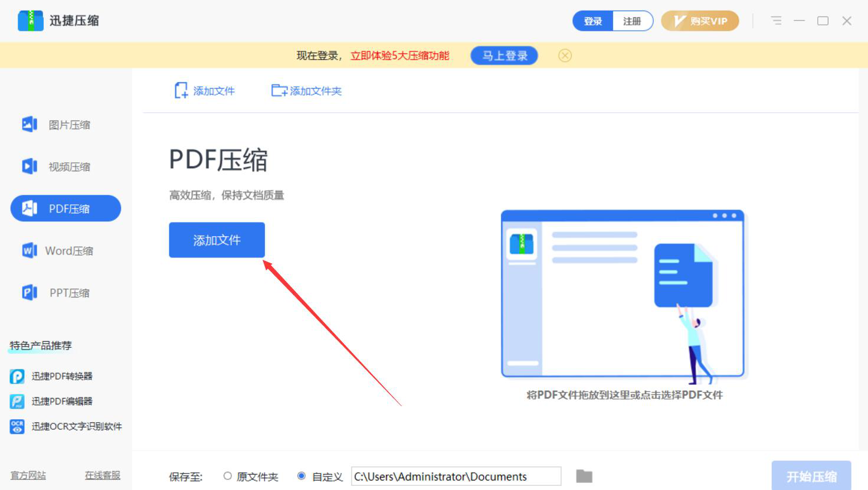Minimize the 迅捷压缩 window
This screenshot has height=490, width=868.
pyautogui.click(x=800, y=21)
